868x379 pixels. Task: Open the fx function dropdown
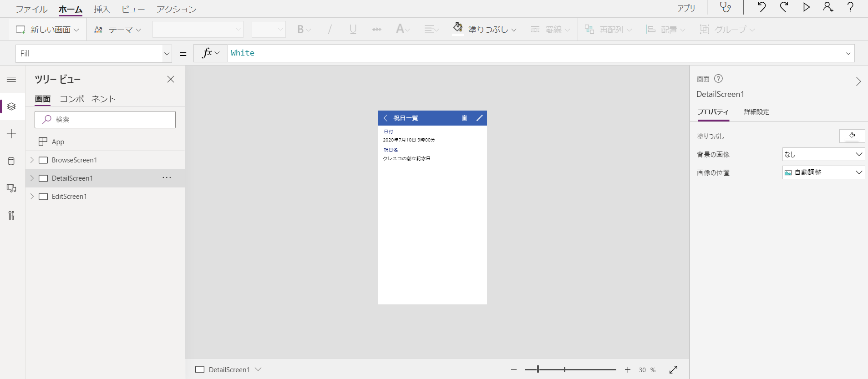tap(211, 53)
